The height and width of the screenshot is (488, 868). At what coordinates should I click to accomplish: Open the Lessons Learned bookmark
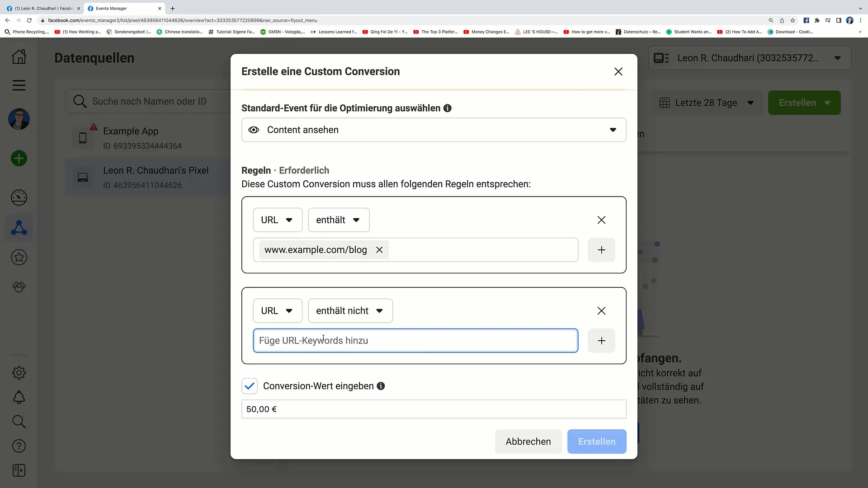tap(334, 32)
